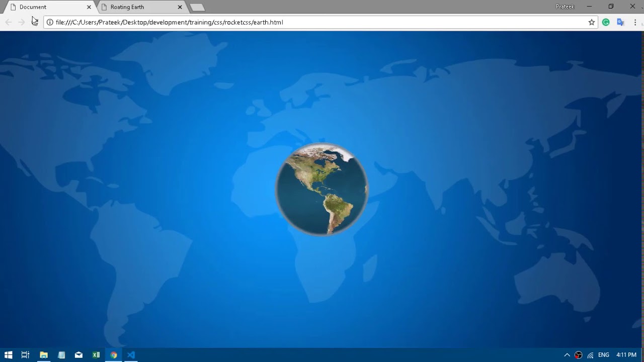Open Excel from the taskbar
The image size is (644, 362).
click(96, 355)
